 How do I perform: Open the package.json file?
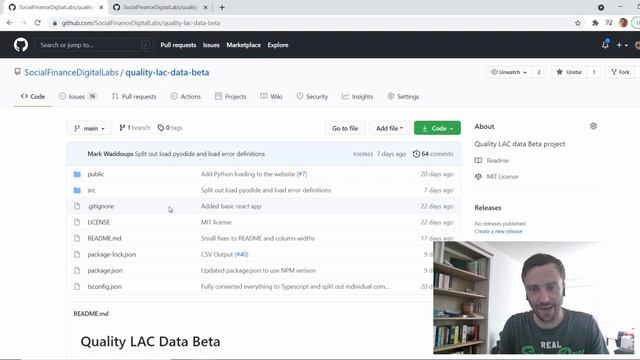[x=105, y=271]
